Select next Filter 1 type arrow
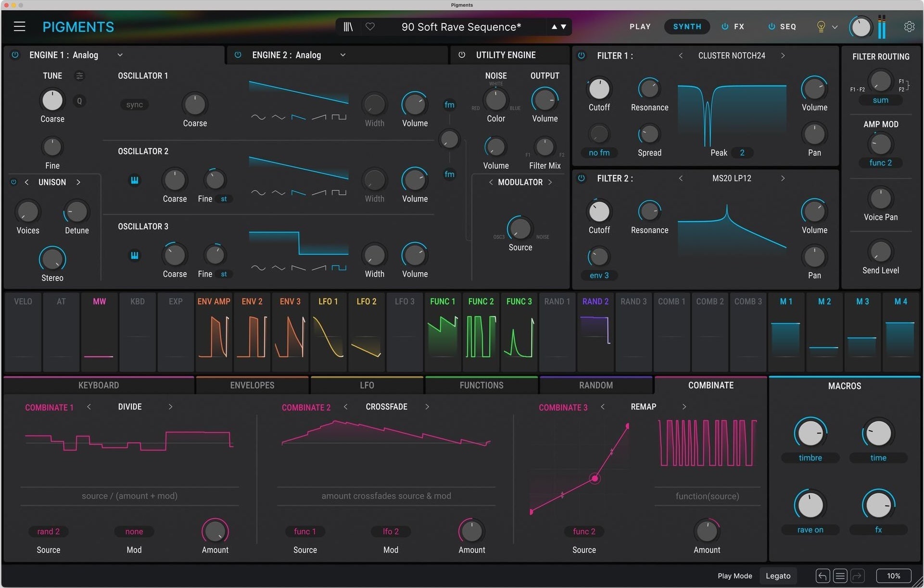Screen dimensions: 924x588 point(783,56)
